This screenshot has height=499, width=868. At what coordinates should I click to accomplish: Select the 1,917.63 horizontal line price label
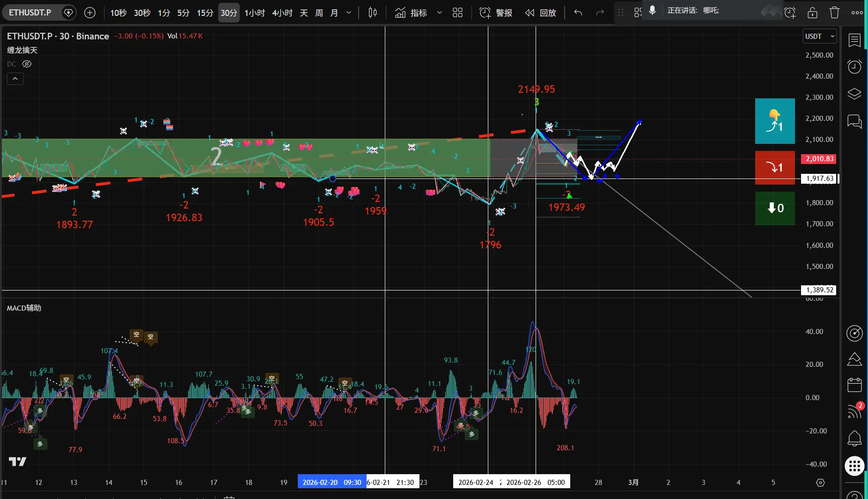tap(819, 179)
